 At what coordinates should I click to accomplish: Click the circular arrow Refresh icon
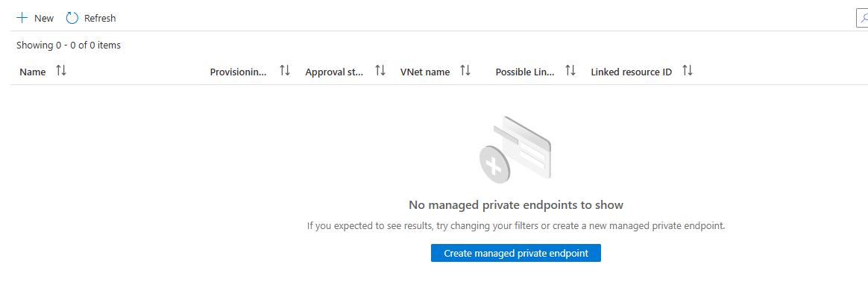pos(72,18)
